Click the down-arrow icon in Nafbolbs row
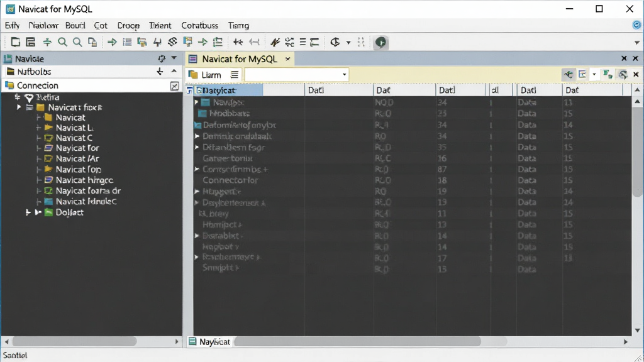Viewport: 644px width, 362px height. pyautogui.click(x=160, y=72)
